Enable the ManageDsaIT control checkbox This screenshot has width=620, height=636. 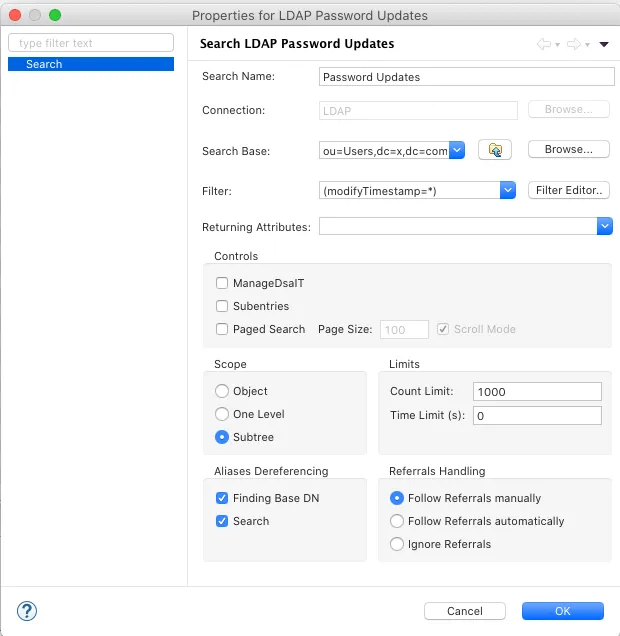[222, 283]
